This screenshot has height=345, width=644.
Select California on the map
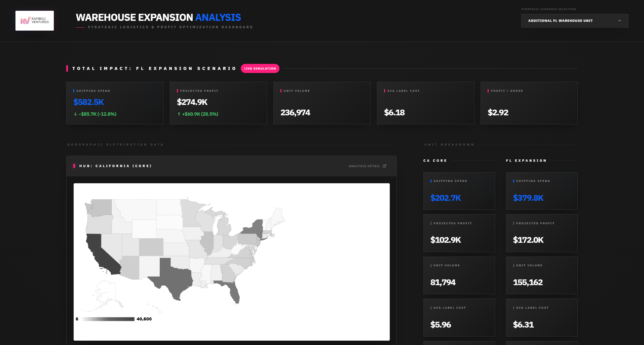(101, 254)
